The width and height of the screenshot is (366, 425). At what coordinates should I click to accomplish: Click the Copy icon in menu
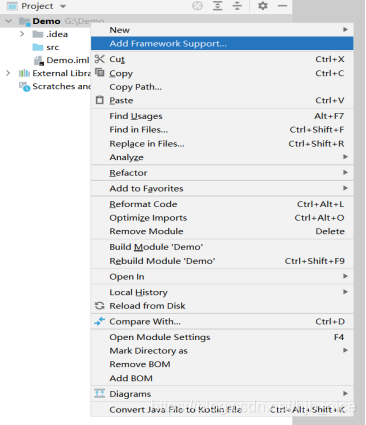click(99, 72)
